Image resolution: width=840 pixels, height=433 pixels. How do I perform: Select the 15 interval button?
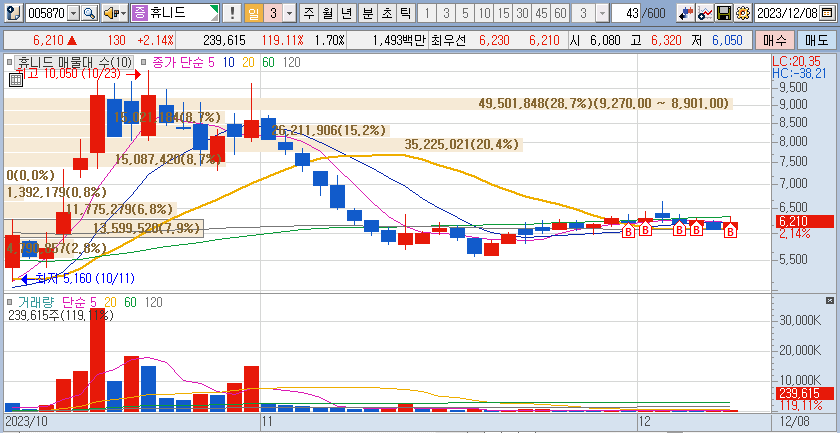click(x=503, y=13)
